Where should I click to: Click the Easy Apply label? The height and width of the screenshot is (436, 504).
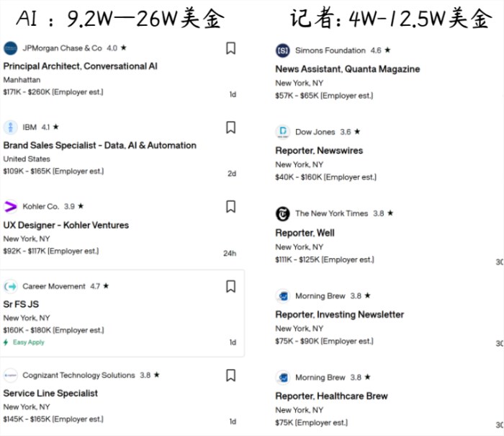point(28,342)
